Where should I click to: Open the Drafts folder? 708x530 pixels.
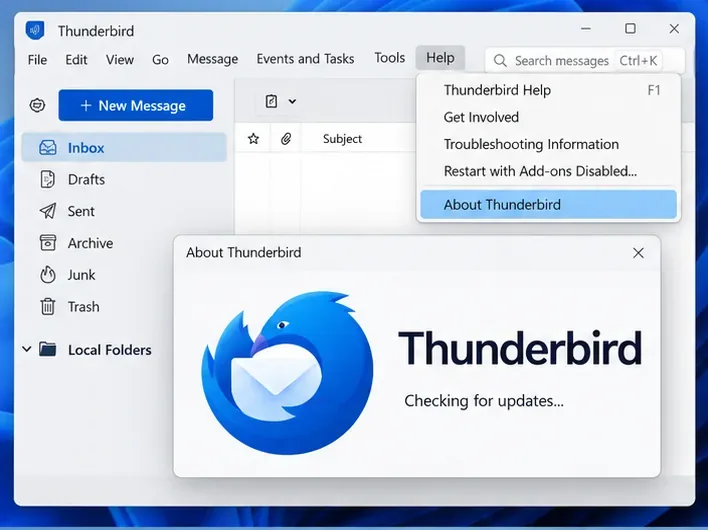tap(86, 180)
